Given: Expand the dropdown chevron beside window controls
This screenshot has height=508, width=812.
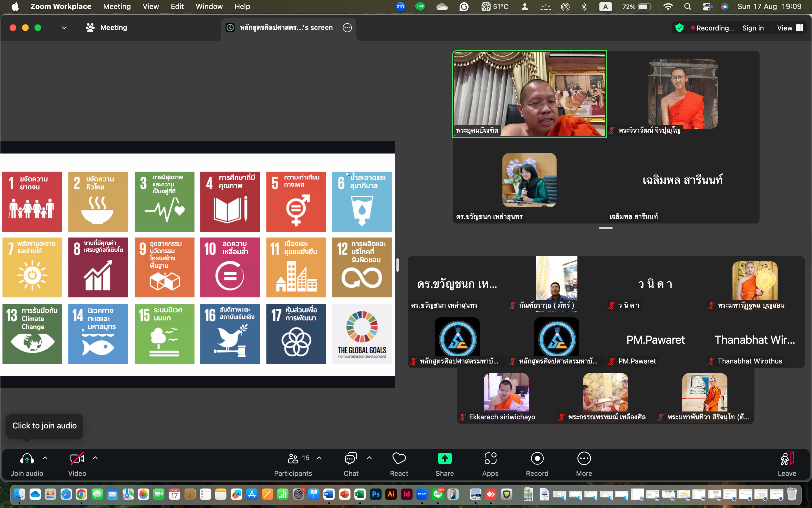Looking at the screenshot, I should (64, 28).
